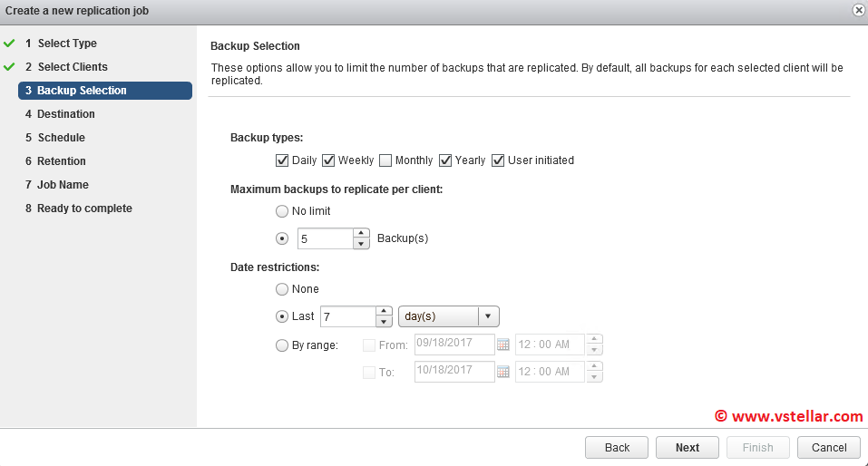The height and width of the screenshot is (466, 868).
Task: Choose None for date restrictions
Action: point(282,289)
